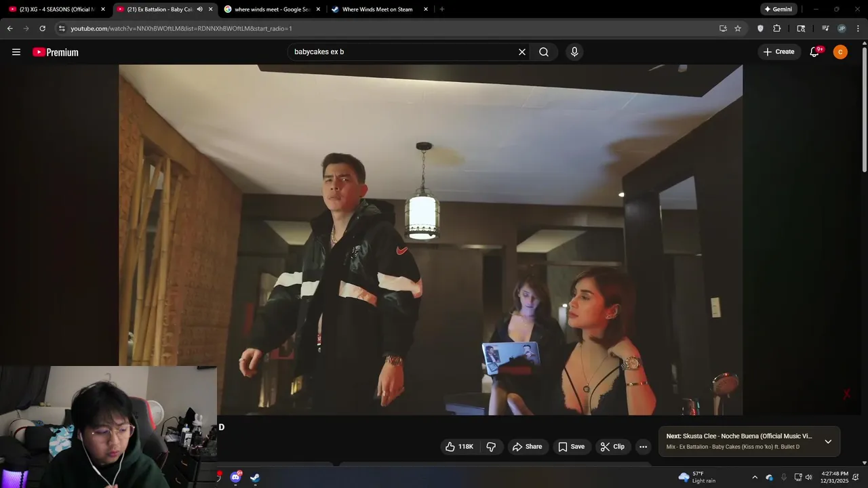This screenshot has height=488, width=868.
Task: Bookmark this page with the star
Action: 738,28
